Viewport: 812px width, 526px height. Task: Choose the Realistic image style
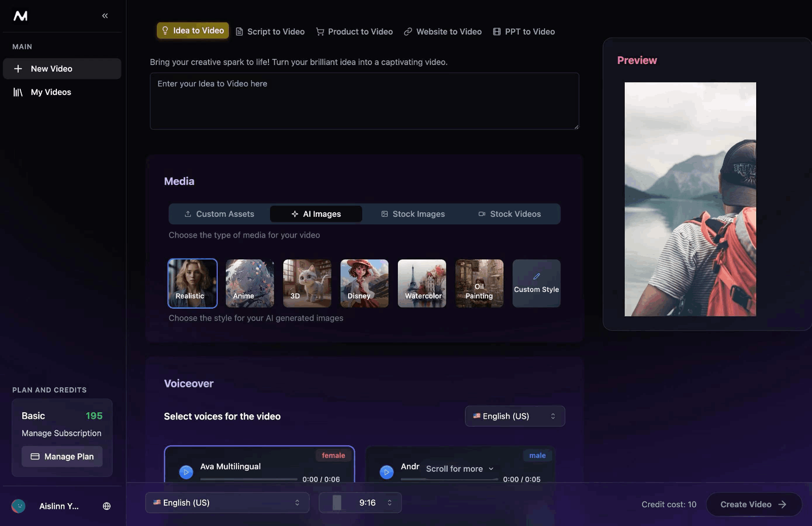pyautogui.click(x=192, y=283)
